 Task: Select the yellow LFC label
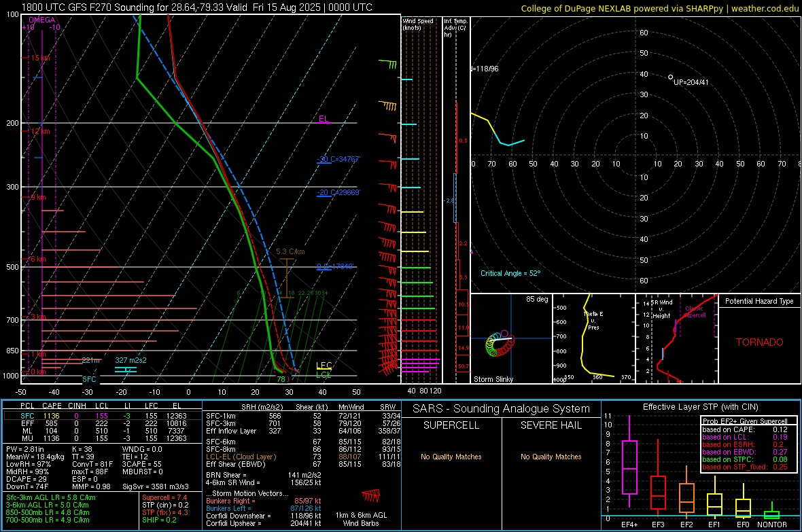pyautogui.click(x=324, y=366)
